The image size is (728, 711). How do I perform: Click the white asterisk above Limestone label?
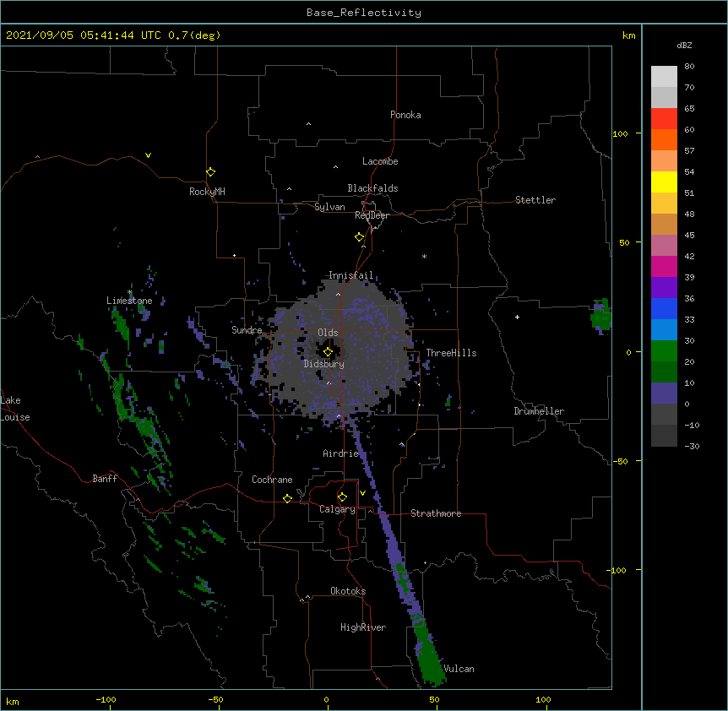130,292
